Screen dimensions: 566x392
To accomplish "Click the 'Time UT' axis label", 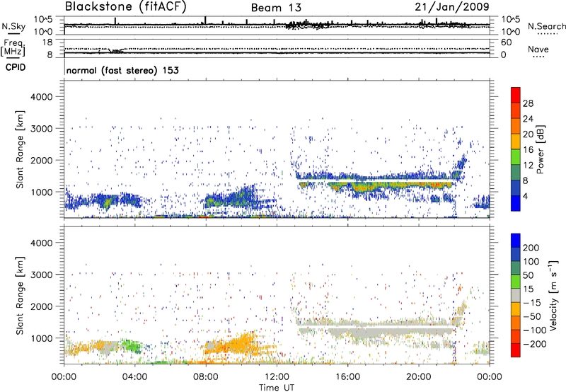I will [x=277, y=388].
